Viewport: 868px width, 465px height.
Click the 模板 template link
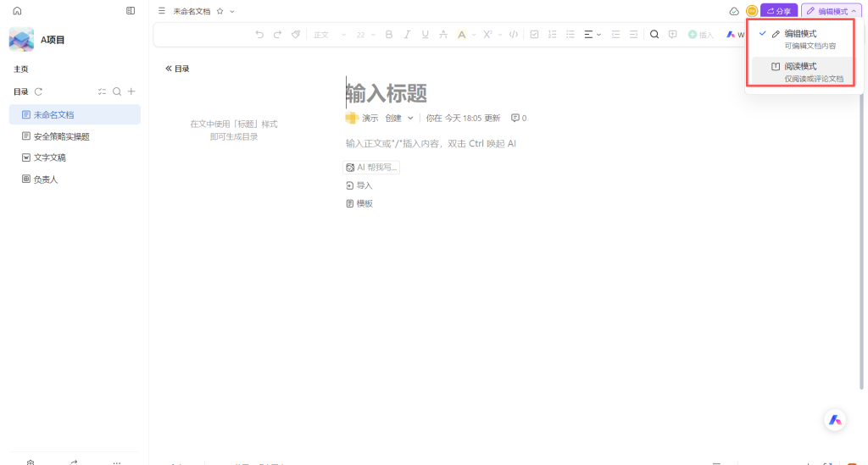[359, 203]
